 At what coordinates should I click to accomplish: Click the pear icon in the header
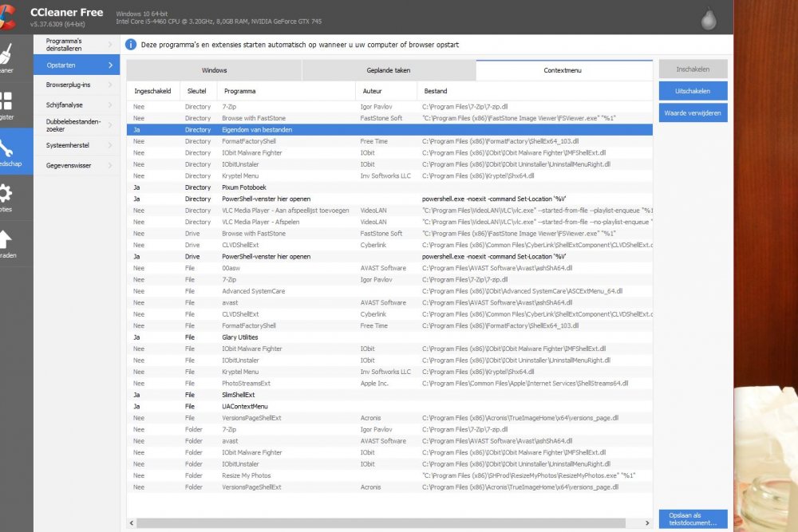[x=707, y=18]
